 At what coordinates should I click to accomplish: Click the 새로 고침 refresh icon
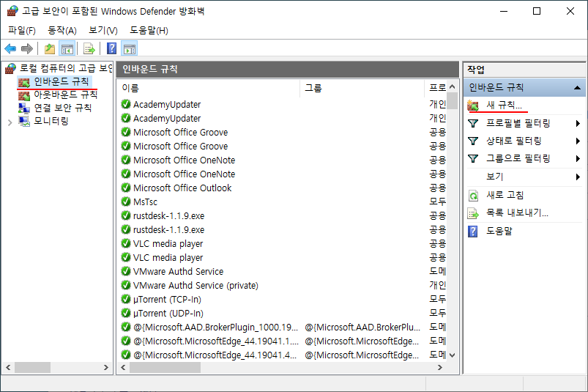pyautogui.click(x=473, y=196)
